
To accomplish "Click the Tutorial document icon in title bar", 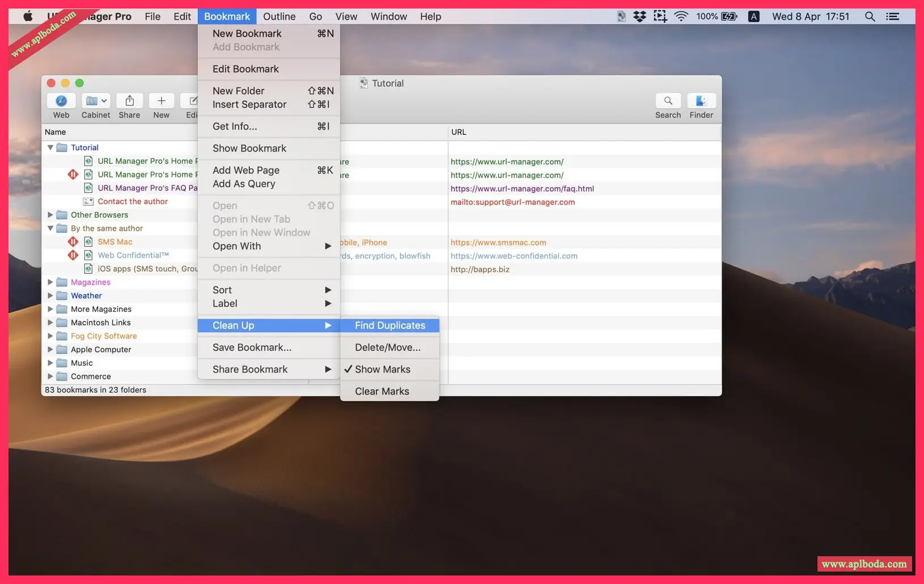I will point(363,83).
